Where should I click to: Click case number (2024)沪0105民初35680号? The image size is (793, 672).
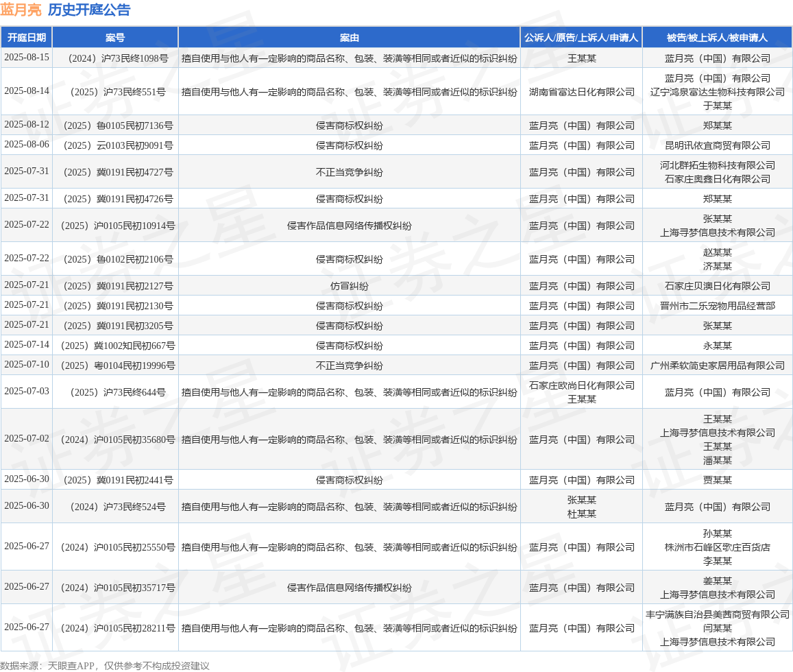pos(114,440)
